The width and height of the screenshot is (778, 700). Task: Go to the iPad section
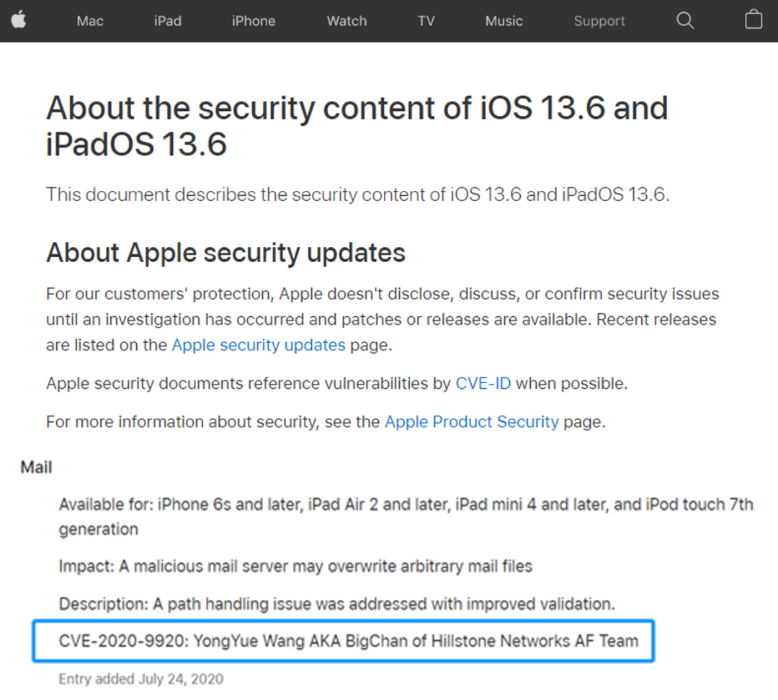[x=168, y=21]
